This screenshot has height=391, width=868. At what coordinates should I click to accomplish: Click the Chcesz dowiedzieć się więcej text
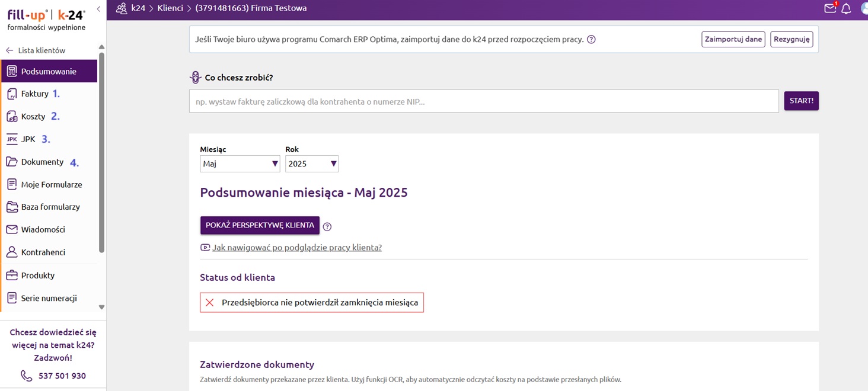[53, 345]
